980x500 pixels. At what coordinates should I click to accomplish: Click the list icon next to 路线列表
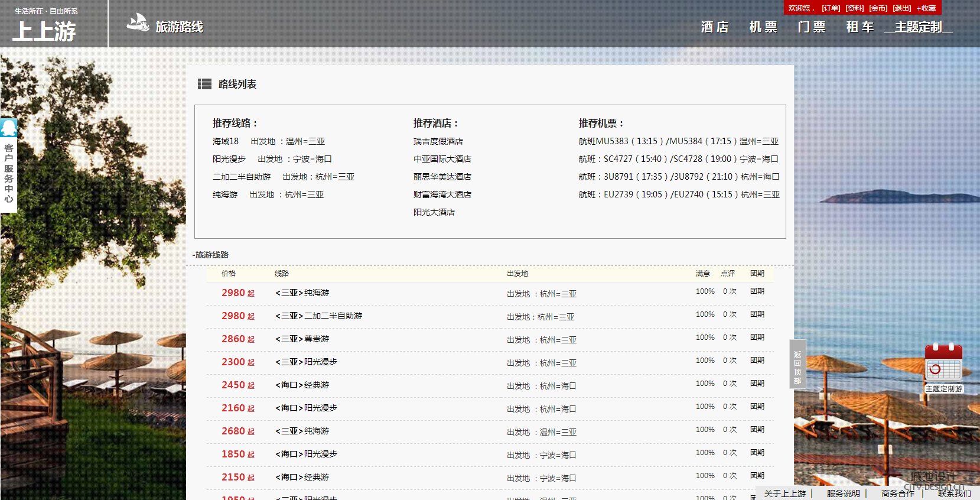(x=204, y=84)
